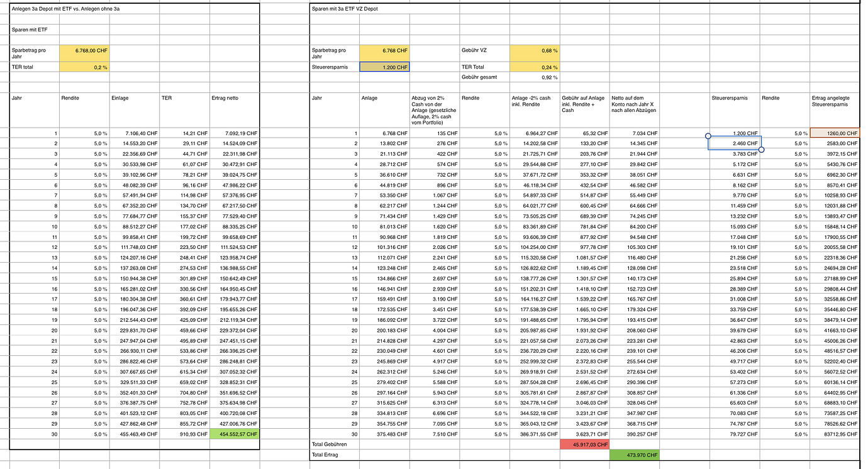Click the "Total Gebühren" label cell
Screen dimensions: 868x469
(334, 444)
